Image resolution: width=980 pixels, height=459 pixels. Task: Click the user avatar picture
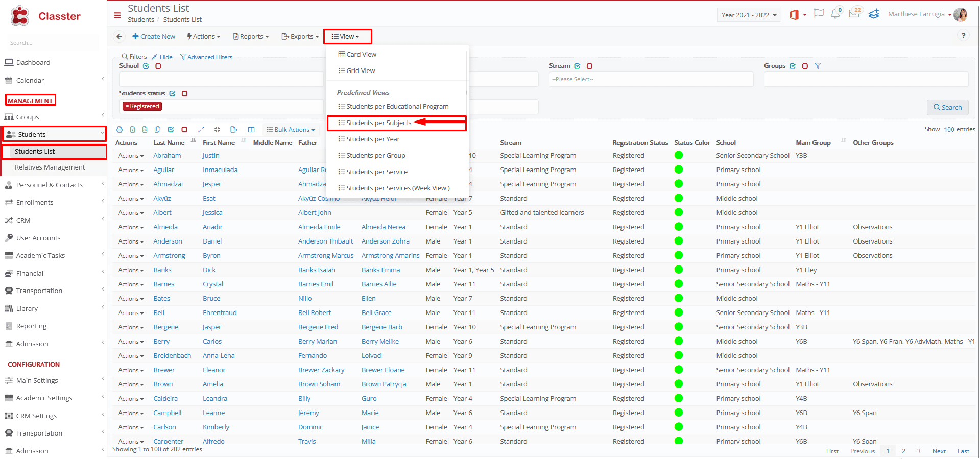[x=960, y=14]
